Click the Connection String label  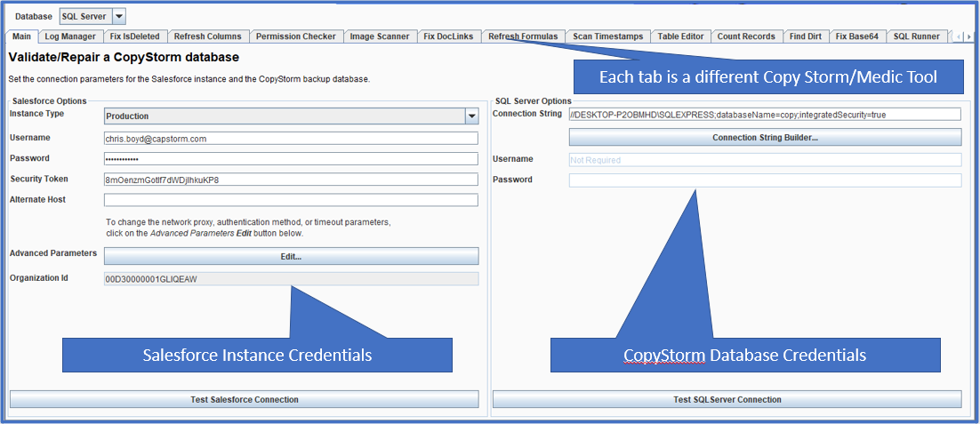pyautogui.click(x=526, y=114)
